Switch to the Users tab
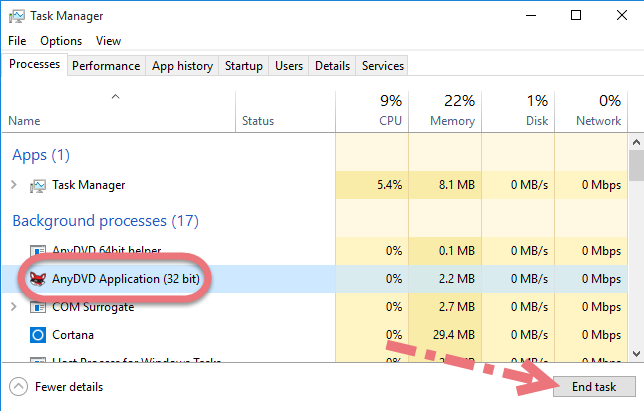This screenshot has width=644, height=411. tap(289, 66)
